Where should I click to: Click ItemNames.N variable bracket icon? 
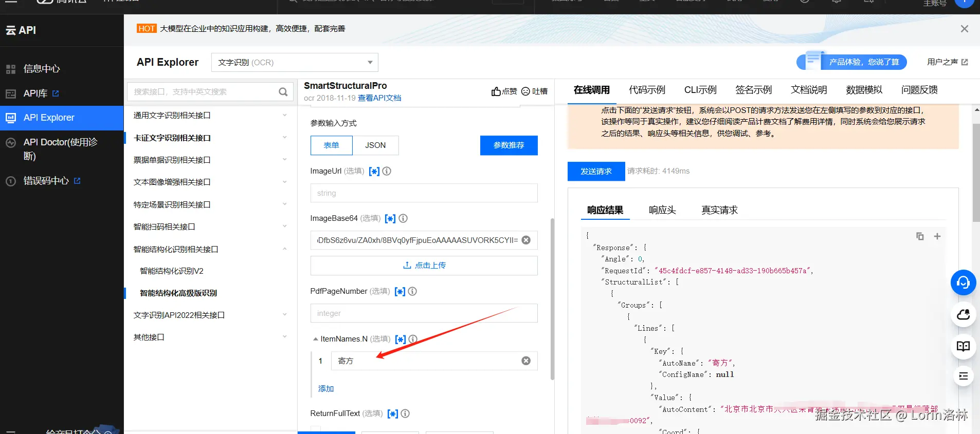[x=401, y=339]
